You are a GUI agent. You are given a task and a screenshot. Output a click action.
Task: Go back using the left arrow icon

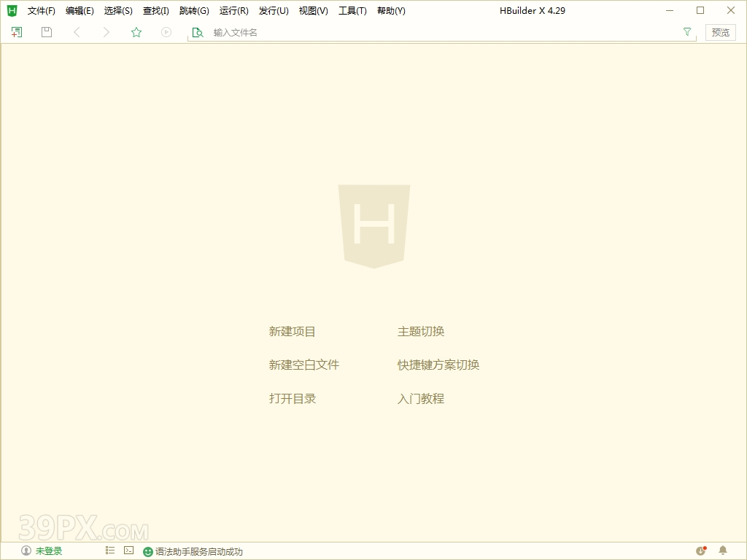point(77,32)
